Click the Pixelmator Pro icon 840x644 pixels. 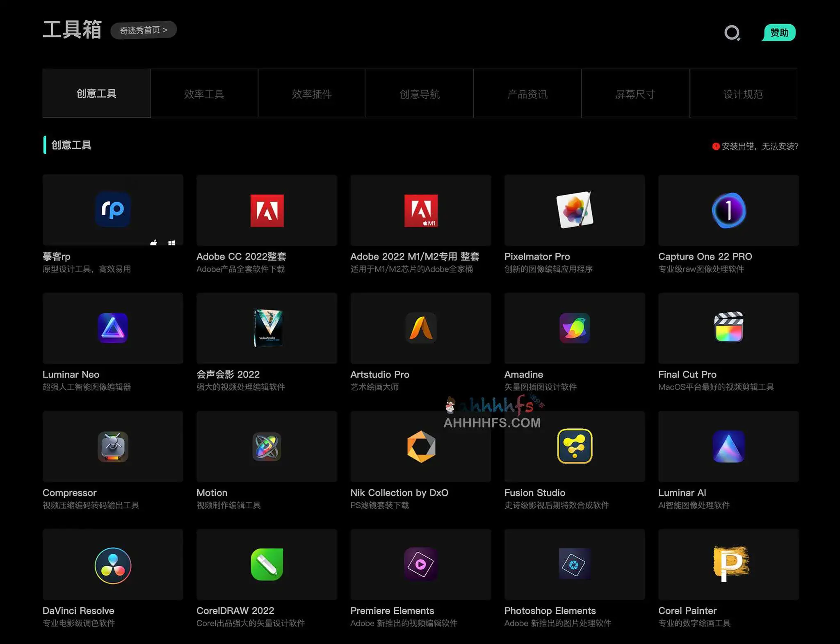tap(575, 210)
